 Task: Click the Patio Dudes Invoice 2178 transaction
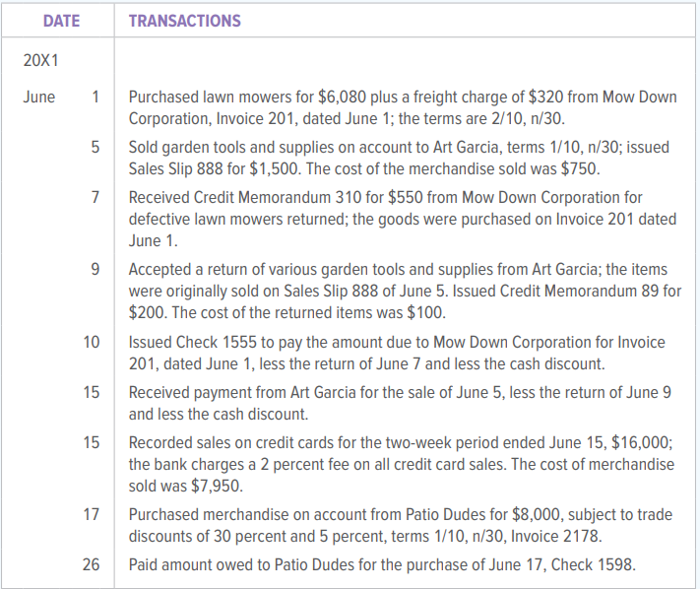point(401,525)
